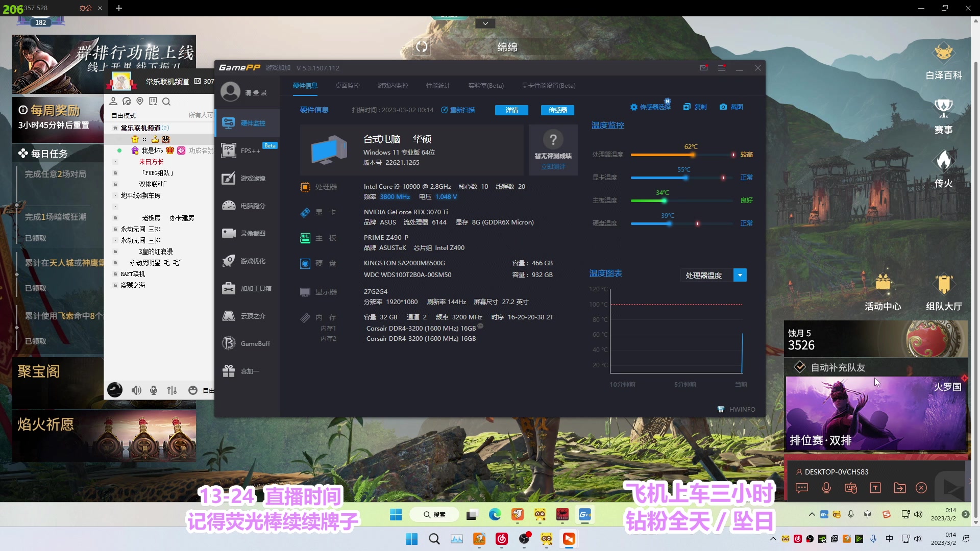This screenshot has width=980, height=551.
Task: Switch to 硬件信息 tab
Action: tap(305, 85)
